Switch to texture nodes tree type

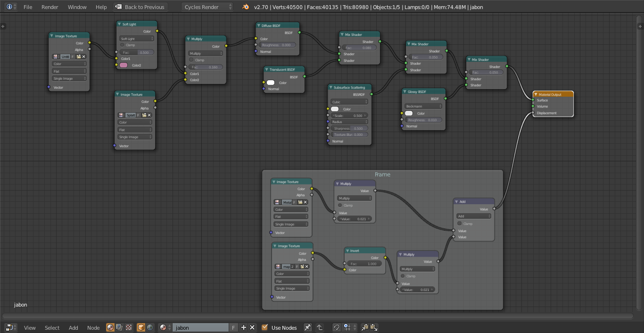128,327
